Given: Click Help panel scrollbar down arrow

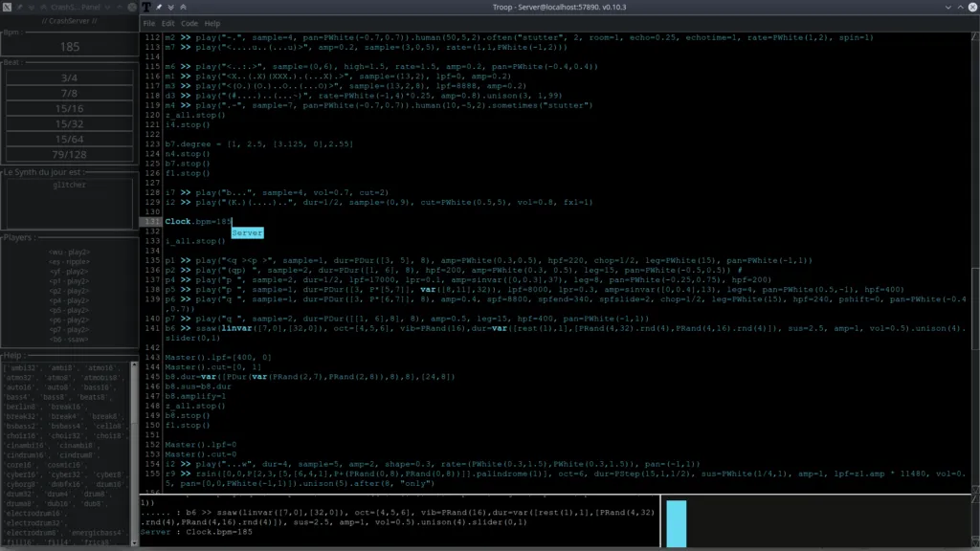Looking at the screenshot, I should coord(134,543).
